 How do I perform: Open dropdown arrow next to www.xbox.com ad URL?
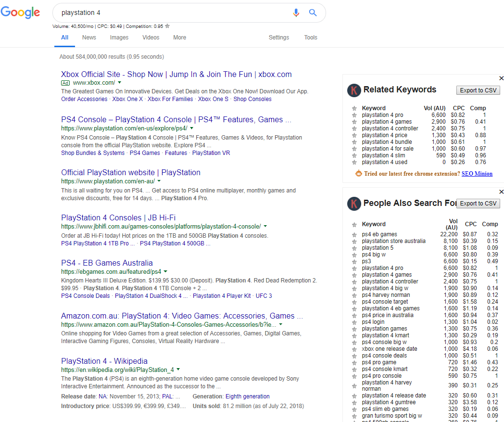click(x=119, y=83)
